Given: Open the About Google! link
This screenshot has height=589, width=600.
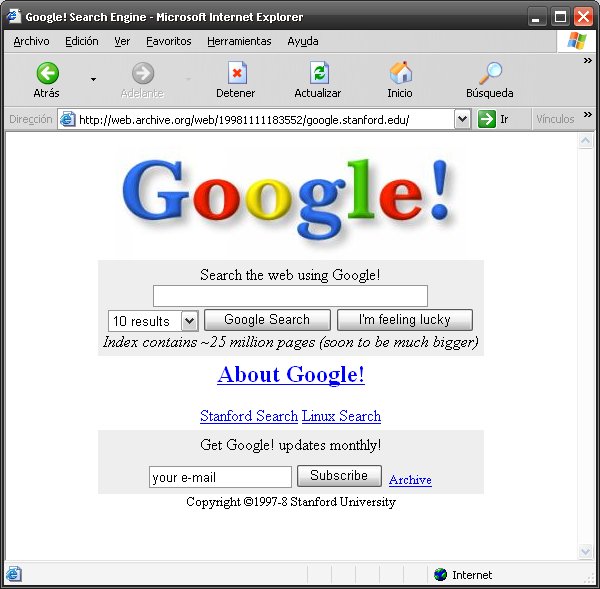Looking at the screenshot, I should click(x=290, y=374).
